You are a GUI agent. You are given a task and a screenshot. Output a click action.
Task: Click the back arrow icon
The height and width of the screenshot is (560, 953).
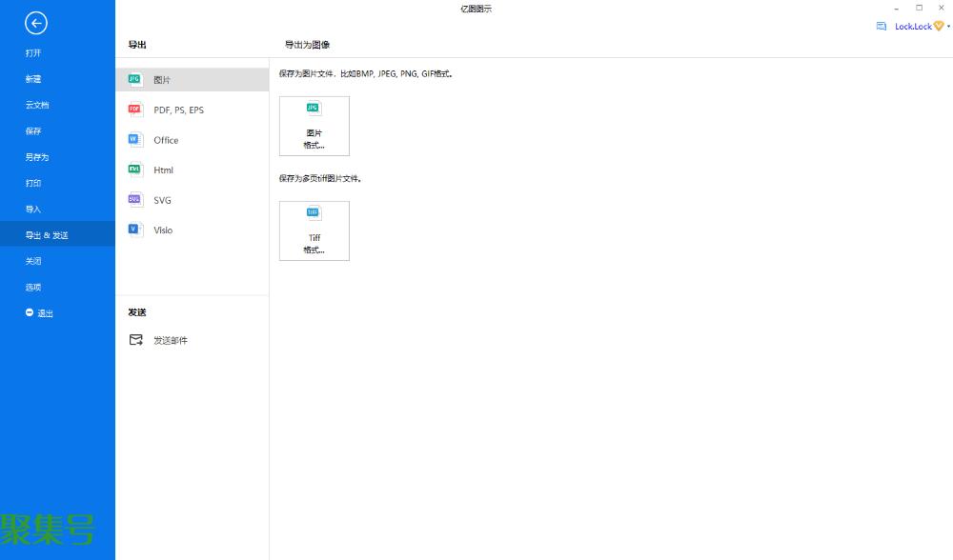click(x=35, y=24)
